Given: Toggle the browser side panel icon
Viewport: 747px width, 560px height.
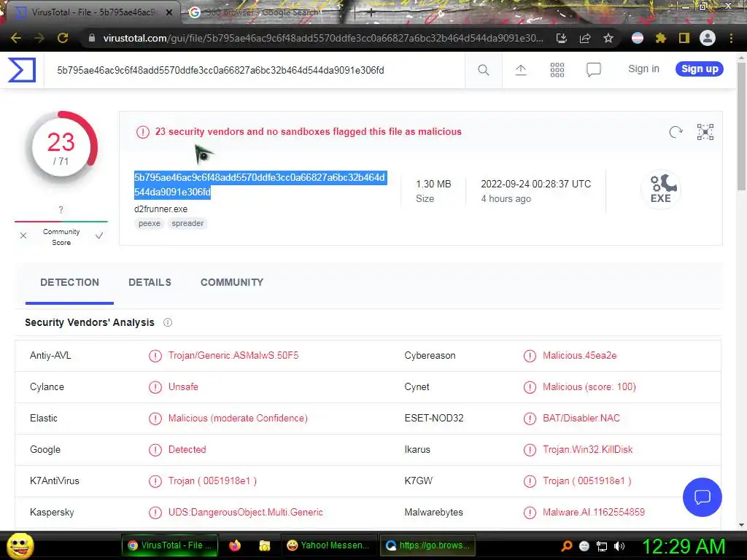Looking at the screenshot, I should point(684,38).
